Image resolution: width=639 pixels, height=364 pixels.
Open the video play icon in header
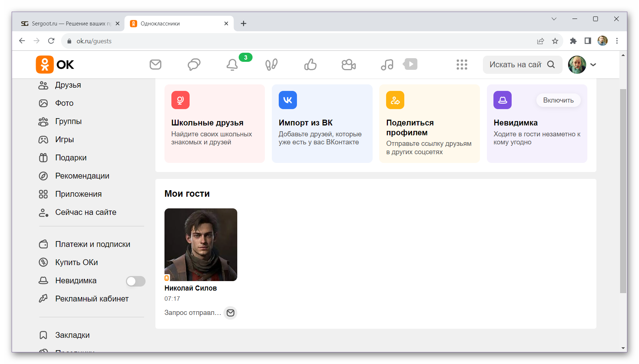[x=410, y=64]
